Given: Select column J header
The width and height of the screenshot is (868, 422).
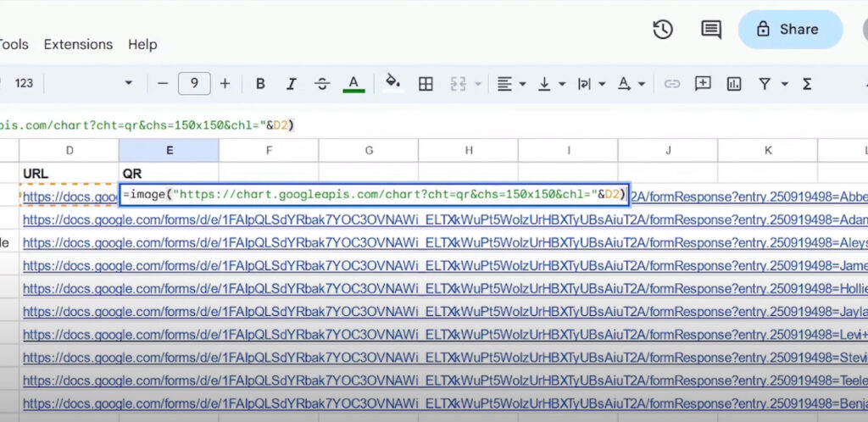Looking at the screenshot, I should [x=668, y=151].
